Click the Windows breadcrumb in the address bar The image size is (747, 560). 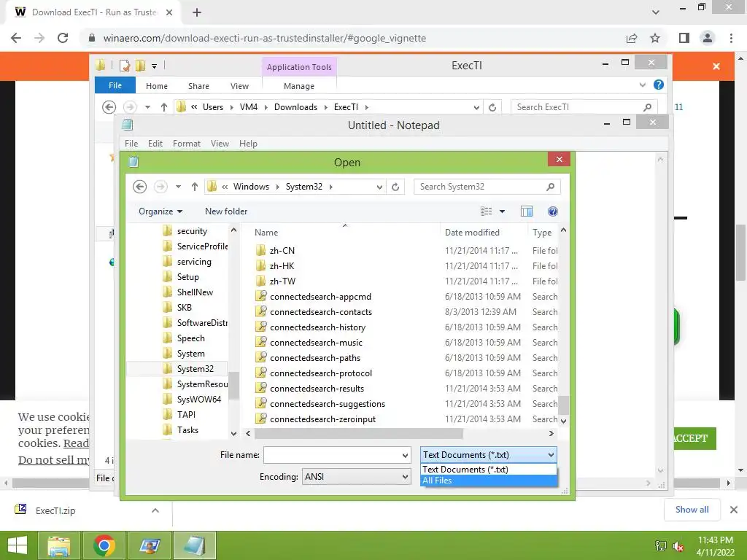coord(251,187)
